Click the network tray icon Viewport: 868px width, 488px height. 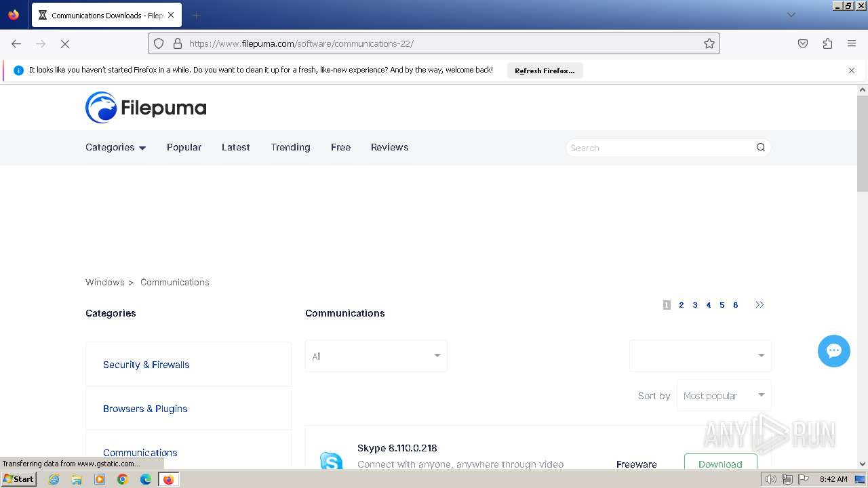(787, 479)
